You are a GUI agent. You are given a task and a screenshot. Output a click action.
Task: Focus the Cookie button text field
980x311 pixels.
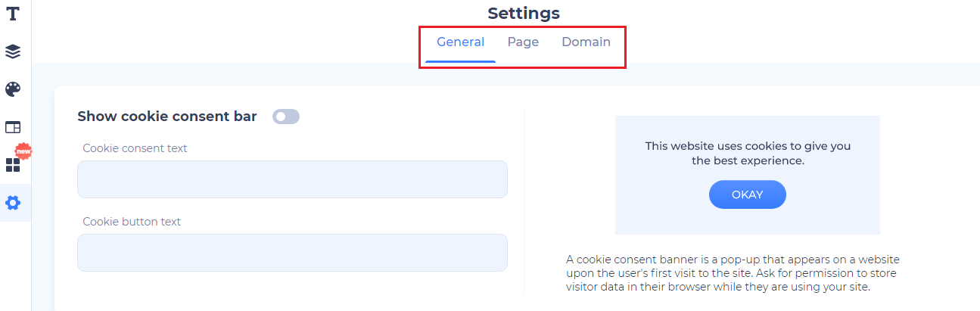click(292, 253)
